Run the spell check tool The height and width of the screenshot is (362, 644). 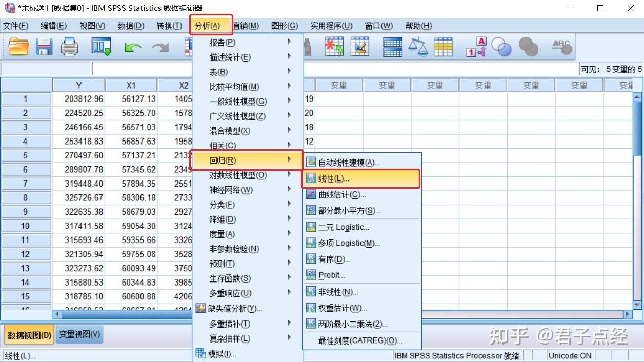[x=561, y=46]
